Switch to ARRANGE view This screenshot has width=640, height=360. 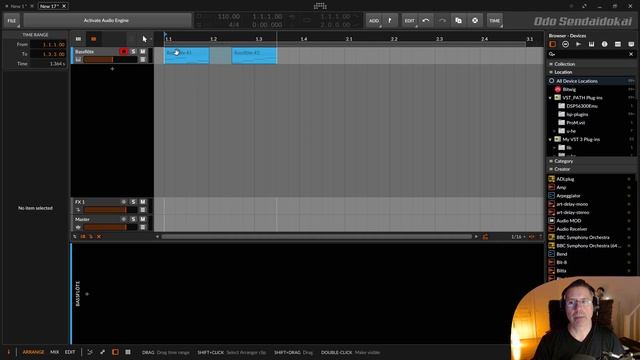click(x=33, y=352)
